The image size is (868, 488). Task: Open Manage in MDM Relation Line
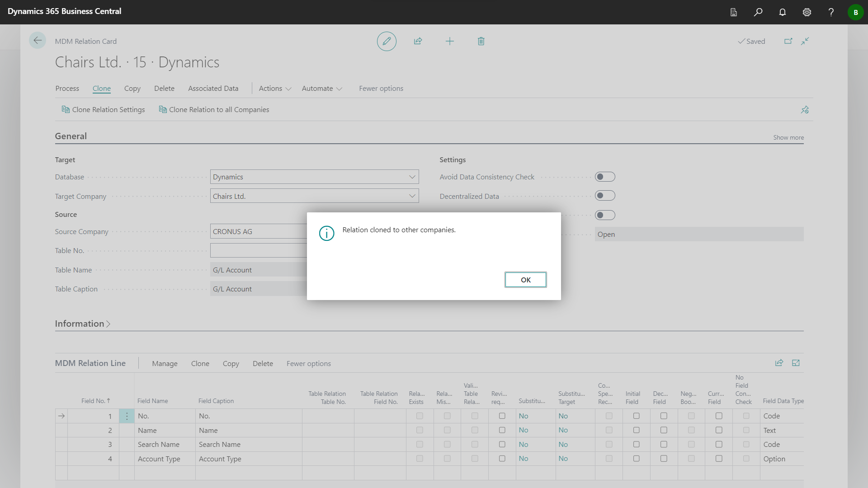click(165, 363)
